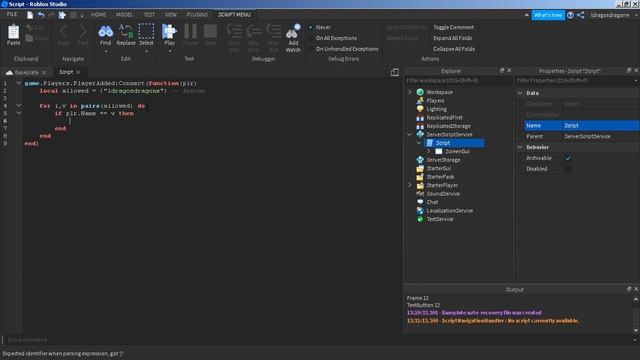The height and width of the screenshot is (360, 640).
Task: Switch to the PLUGINS ribbon tab
Action: pyautogui.click(x=197, y=15)
